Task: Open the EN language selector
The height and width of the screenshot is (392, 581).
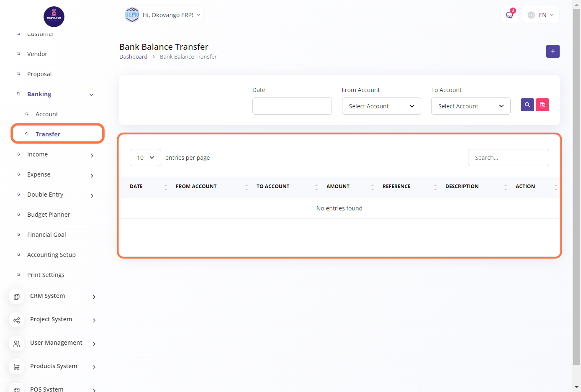Action: 541,15
